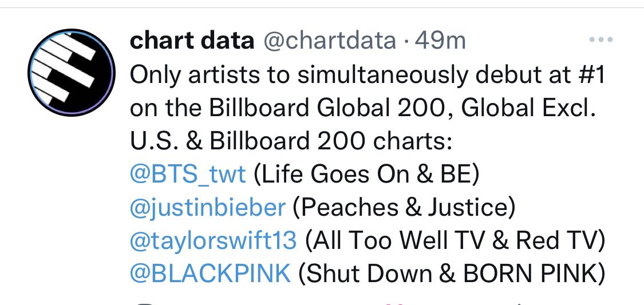Go to the @BLACKPINK mention
Image resolution: width=644 pixels, height=305 pixels.
(x=210, y=274)
